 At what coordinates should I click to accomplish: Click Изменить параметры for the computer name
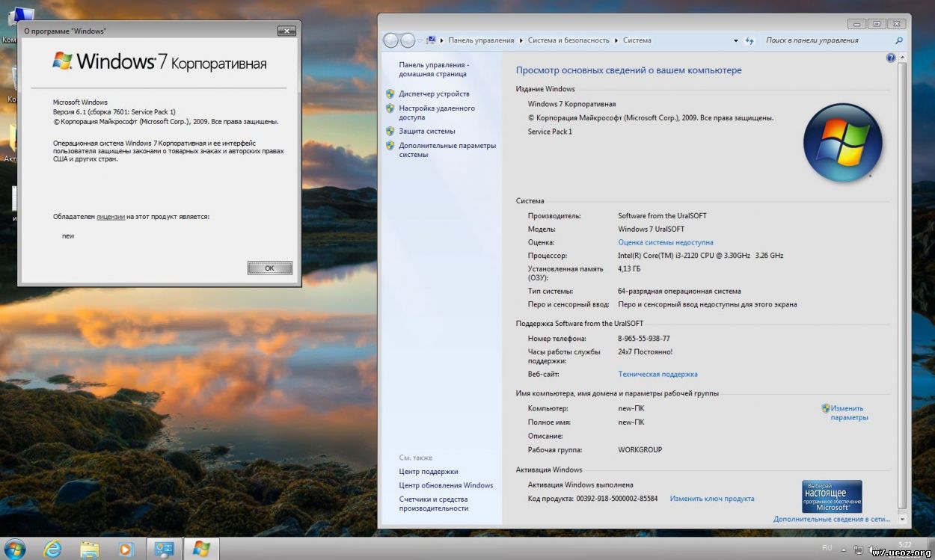849,413
